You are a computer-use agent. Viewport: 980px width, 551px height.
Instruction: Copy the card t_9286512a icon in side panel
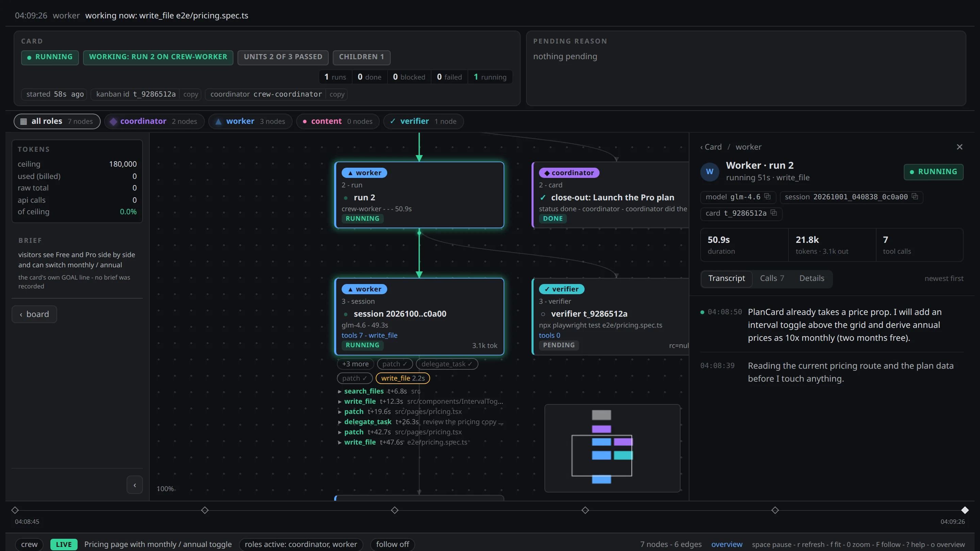(x=773, y=213)
